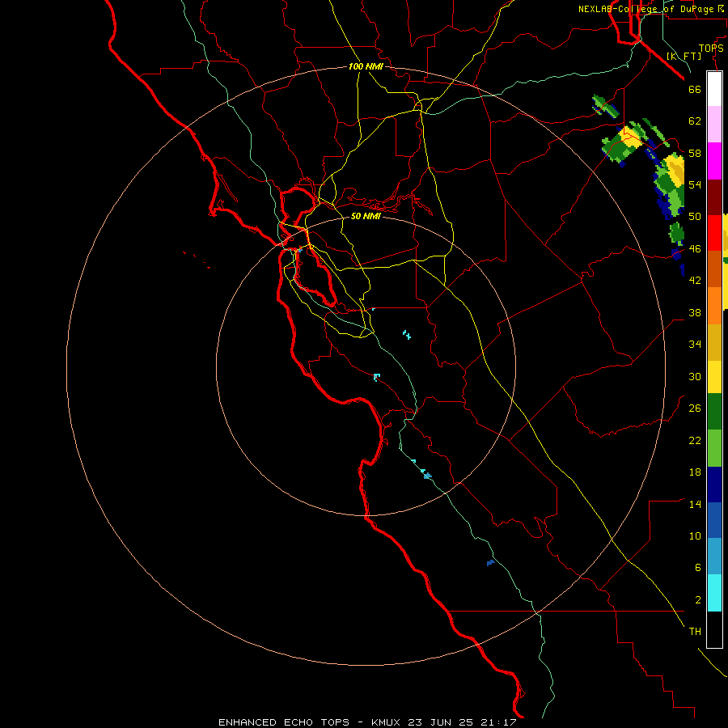The image size is (728, 728).
Task: Pick the magenta legend color band
Action: tap(714, 161)
